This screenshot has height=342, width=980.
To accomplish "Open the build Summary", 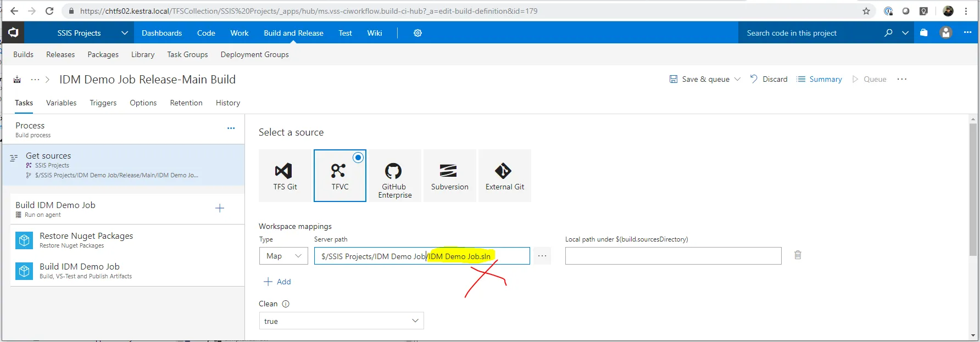I will [x=819, y=79].
